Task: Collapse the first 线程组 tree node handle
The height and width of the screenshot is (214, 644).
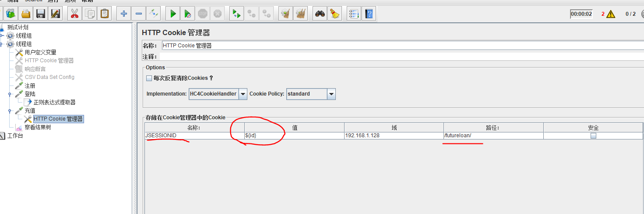Action: 2,36
